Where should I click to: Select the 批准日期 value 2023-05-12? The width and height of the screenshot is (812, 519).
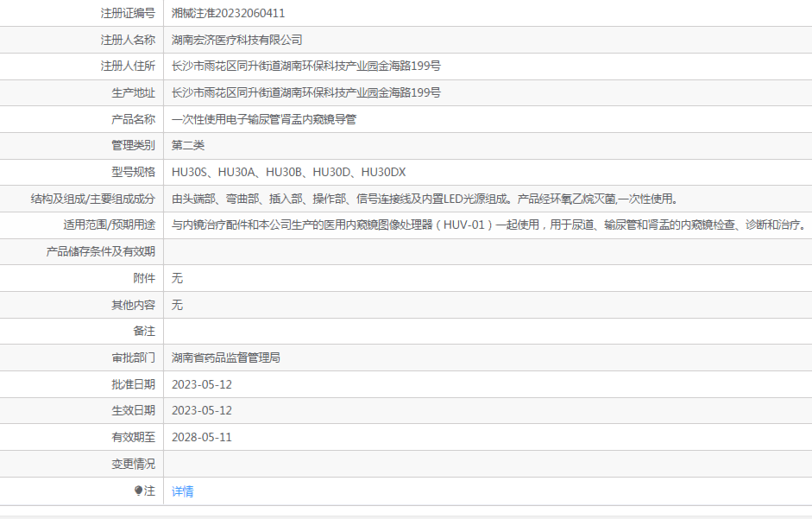click(x=201, y=384)
